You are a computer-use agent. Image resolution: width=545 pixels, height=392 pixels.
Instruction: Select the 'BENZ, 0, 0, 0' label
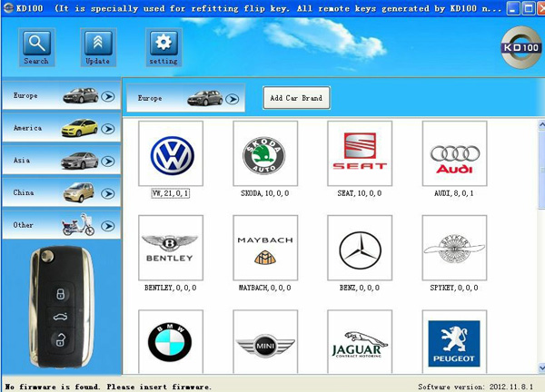360,288
